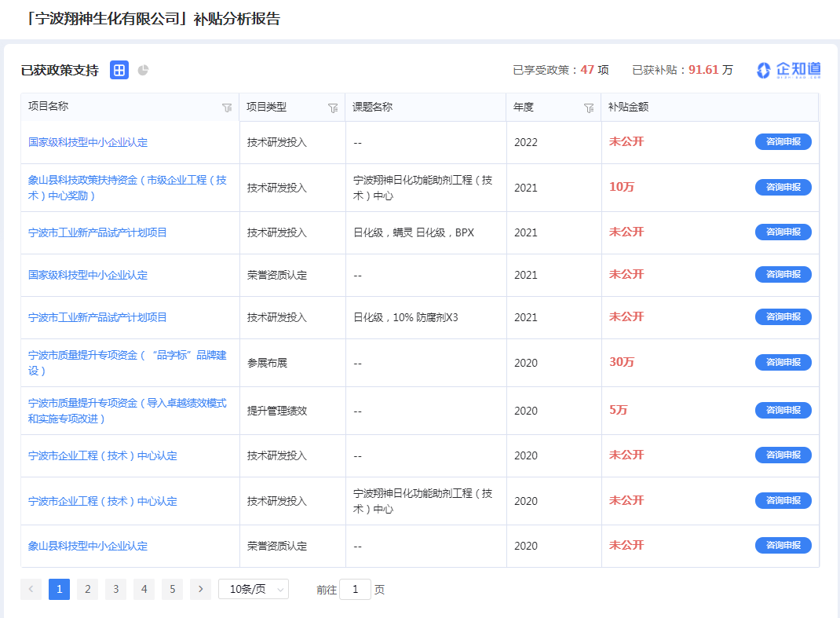Image resolution: width=840 pixels, height=618 pixels.
Task: Click 咨询申报 for the 5万 subsidy row
Action: tap(783, 410)
